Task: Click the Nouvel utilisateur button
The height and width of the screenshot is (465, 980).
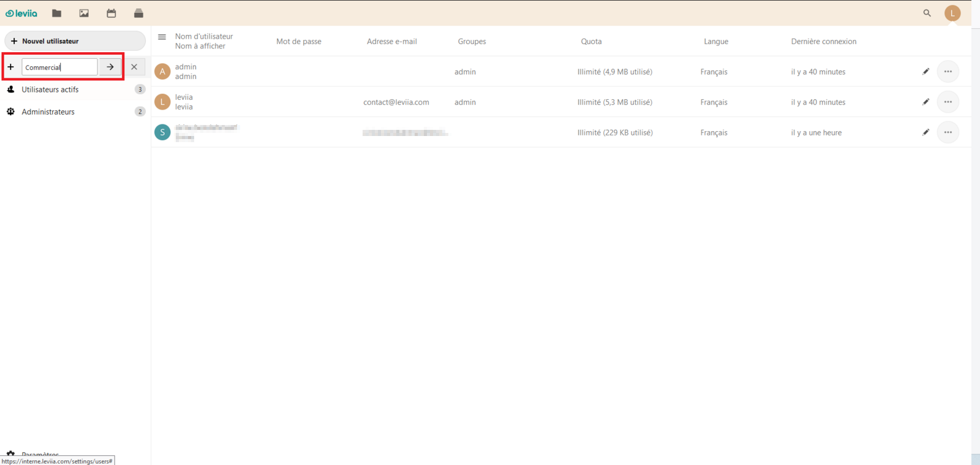Action: [75, 41]
